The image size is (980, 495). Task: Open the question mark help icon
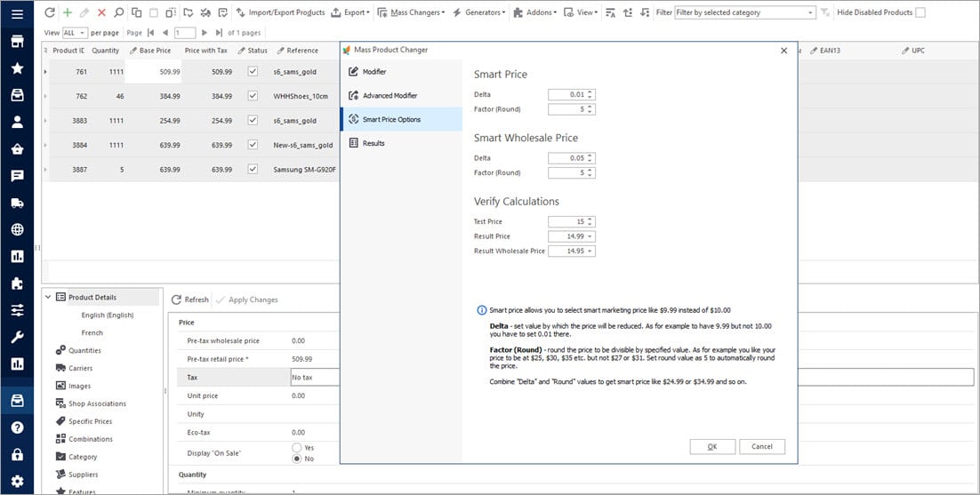(x=18, y=427)
